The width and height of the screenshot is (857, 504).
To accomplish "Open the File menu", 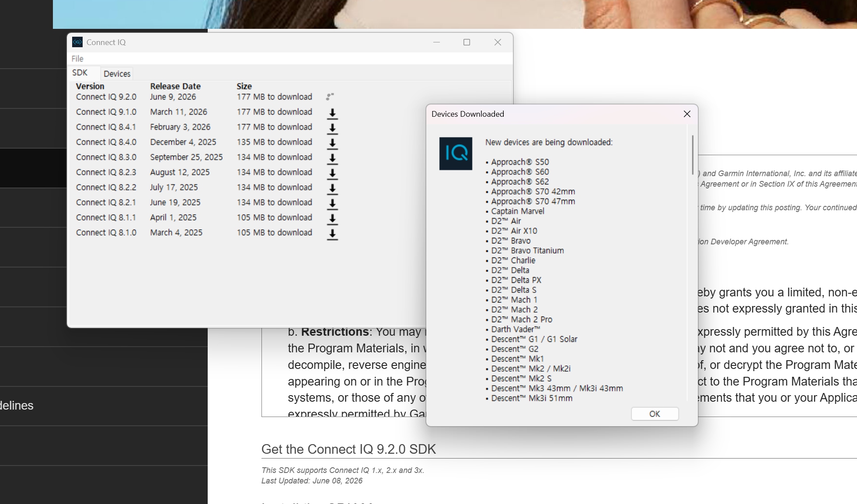I will click(x=77, y=59).
